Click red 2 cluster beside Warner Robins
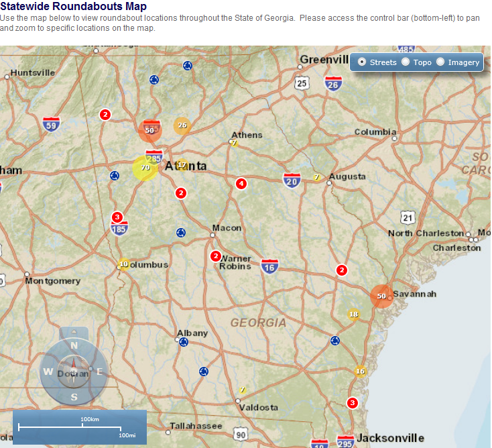This screenshot has height=448, width=492. (x=216, y=256)
